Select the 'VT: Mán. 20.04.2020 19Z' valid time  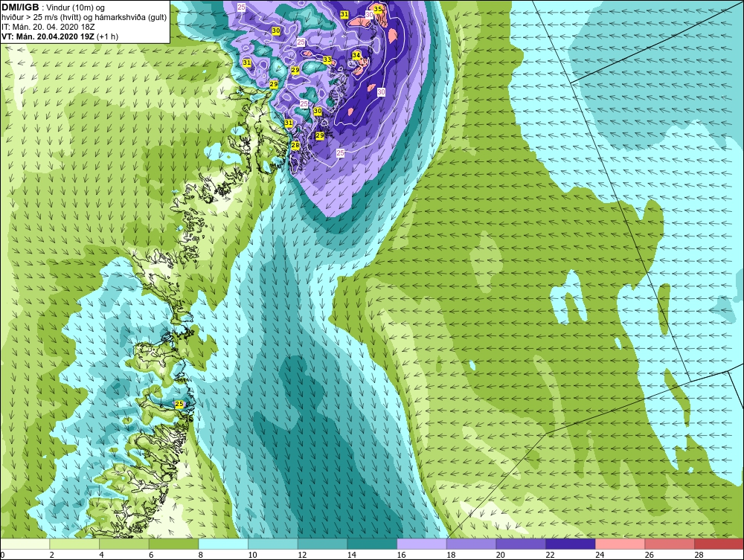tap(48, 36)
